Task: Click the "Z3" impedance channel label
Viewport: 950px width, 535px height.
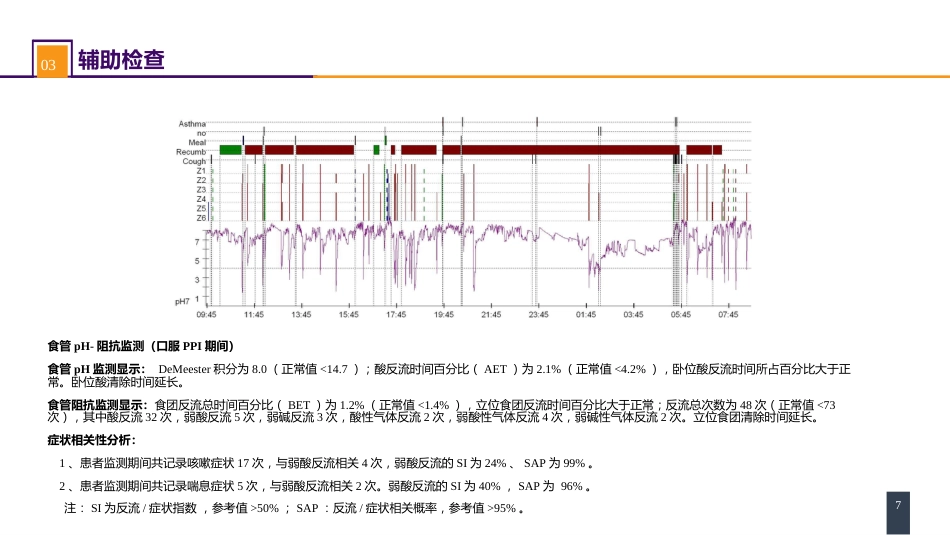Action: 201,190
